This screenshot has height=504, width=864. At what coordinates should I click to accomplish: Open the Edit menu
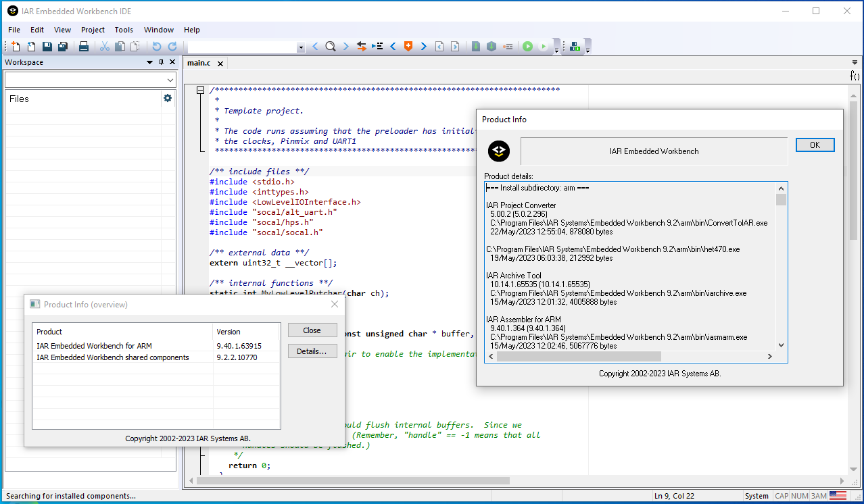tap(37, 30)
